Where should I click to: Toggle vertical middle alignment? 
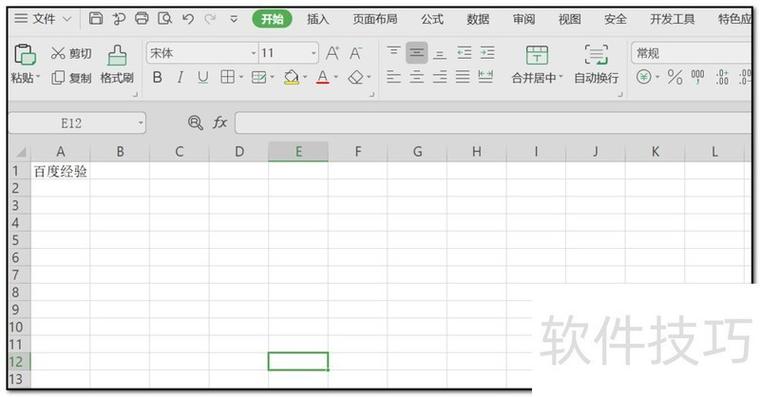coord(417,53)
